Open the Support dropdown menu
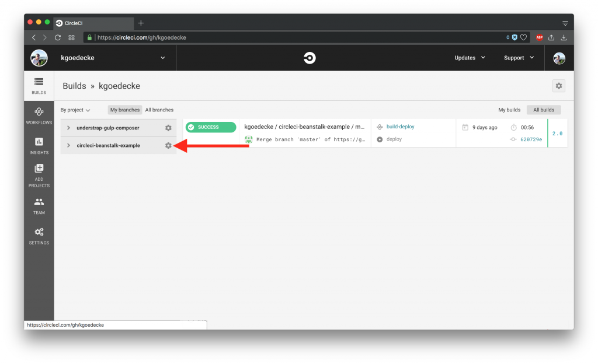This screenshot has height=364, width=598. [x=519, y=58]
